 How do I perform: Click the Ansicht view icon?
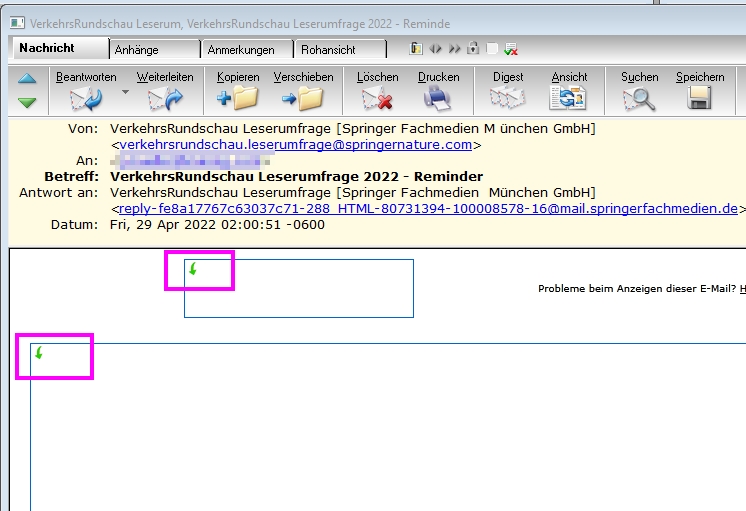pos(569,97)
